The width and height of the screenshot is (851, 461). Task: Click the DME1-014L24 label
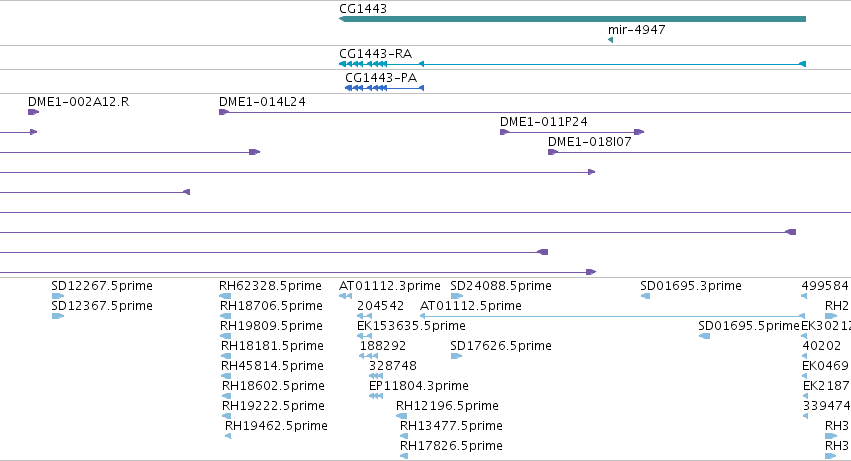pos(262,102)
